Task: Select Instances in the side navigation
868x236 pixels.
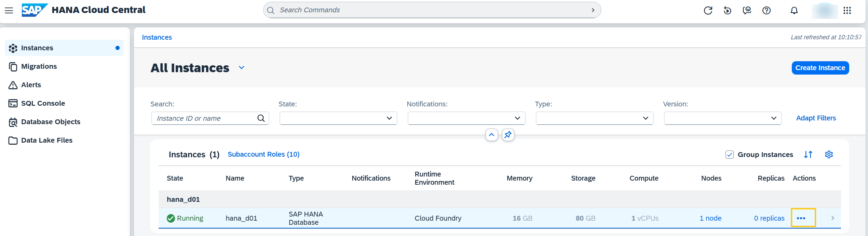Action: (64, 48)
